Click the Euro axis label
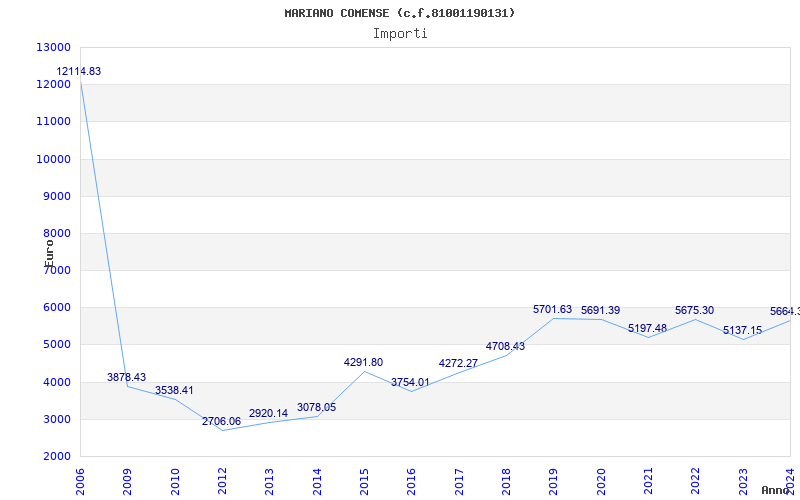The height and width of the screenshot is (500, 800). [x=49, y=253]
